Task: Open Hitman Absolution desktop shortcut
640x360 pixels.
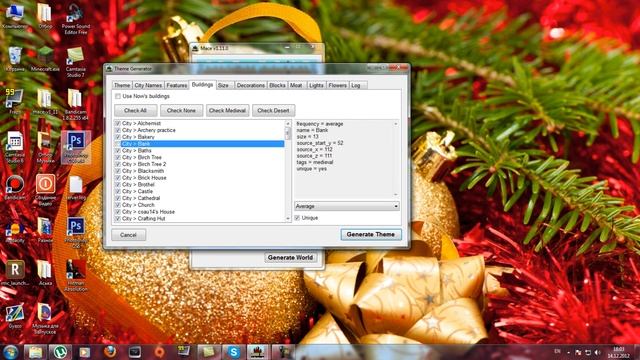Action: [76, 276]
